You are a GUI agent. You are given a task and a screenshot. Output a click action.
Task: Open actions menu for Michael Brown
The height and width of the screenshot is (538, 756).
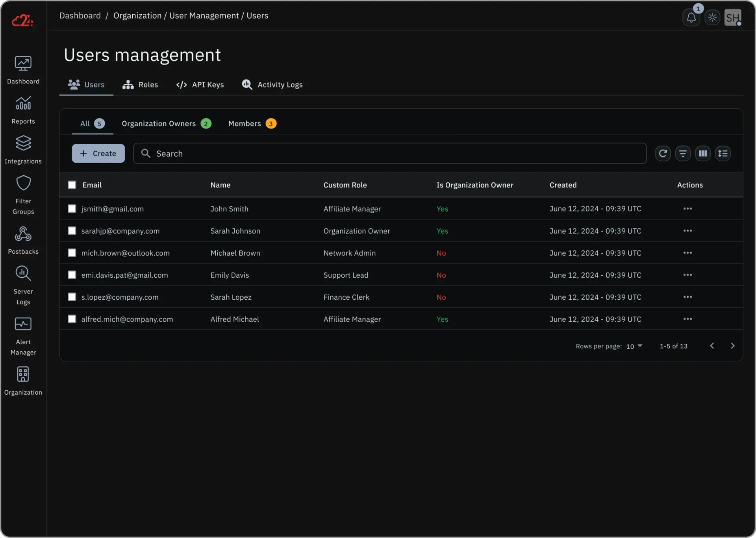(x=687, y=252)
